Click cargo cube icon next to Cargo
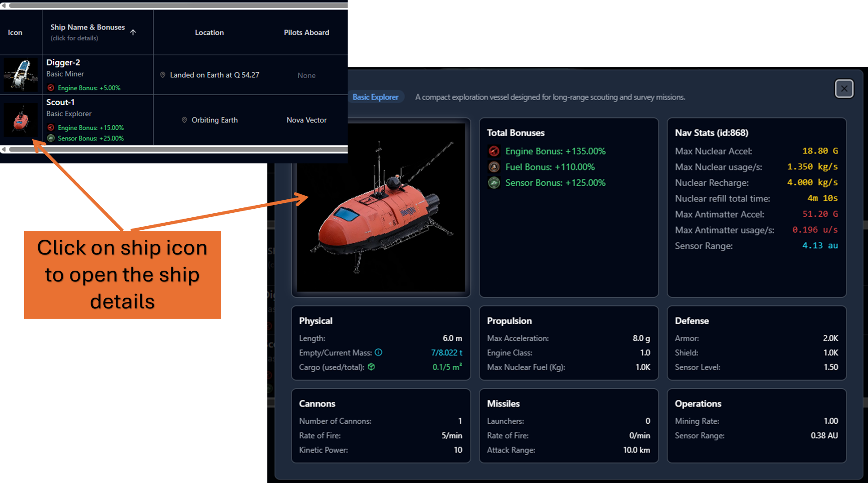Image resolution: width=868 pixels, height=483 pixels. [371, 367]
